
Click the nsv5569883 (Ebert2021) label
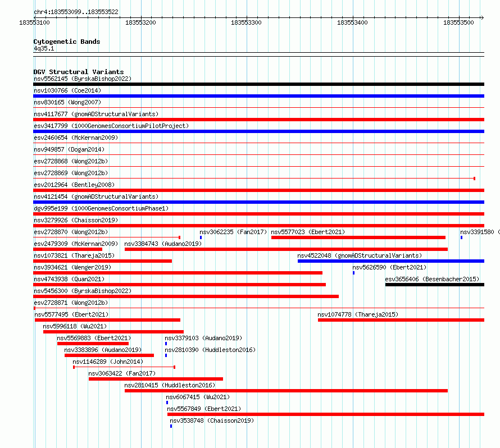pyautogui.click(x=94, y=338)
